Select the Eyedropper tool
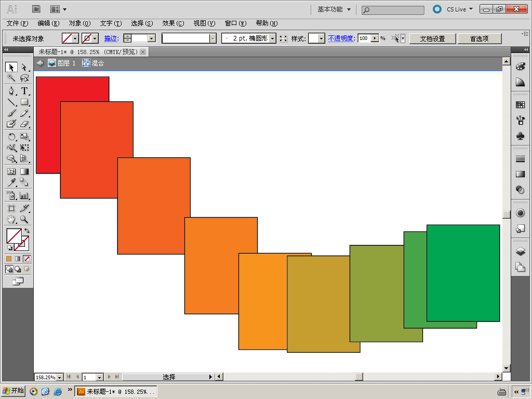This screenshot has height=399, width=532. pyautogui.click(x=11, y=182)
